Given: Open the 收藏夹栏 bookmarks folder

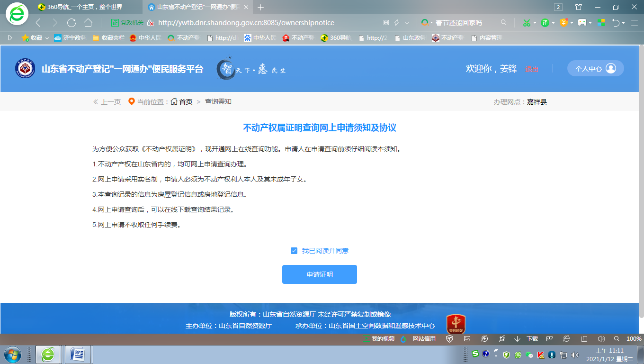Looking at the screenshot, I should point(108,38).
